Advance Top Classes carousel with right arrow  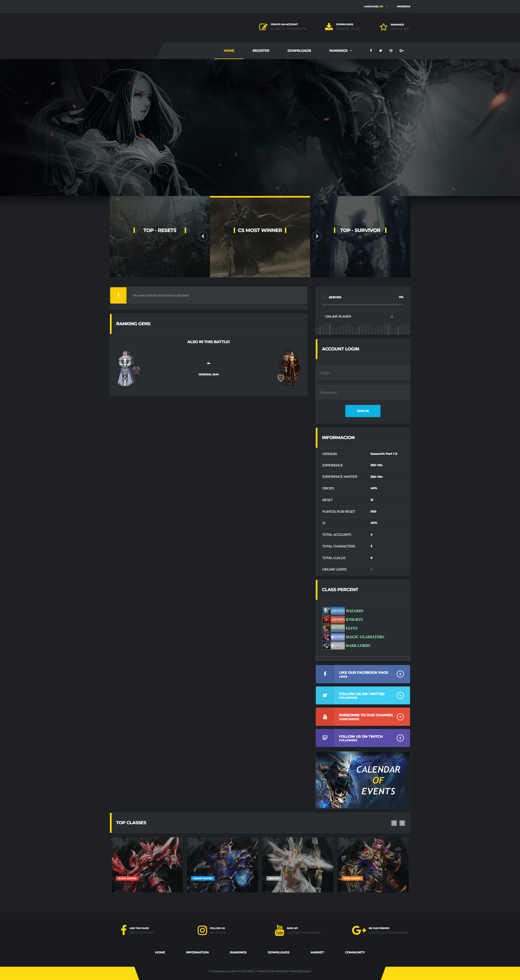pyautogui.click(x=402, y=823)
